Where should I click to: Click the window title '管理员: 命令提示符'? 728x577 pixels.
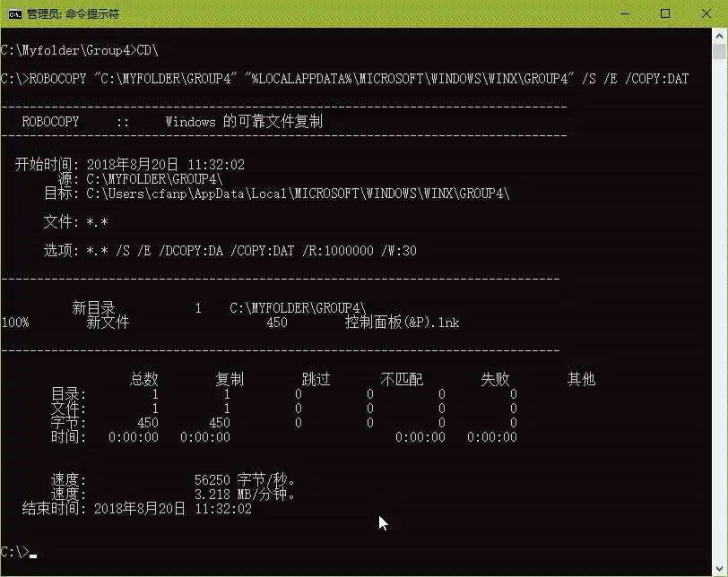click(73, 14)
